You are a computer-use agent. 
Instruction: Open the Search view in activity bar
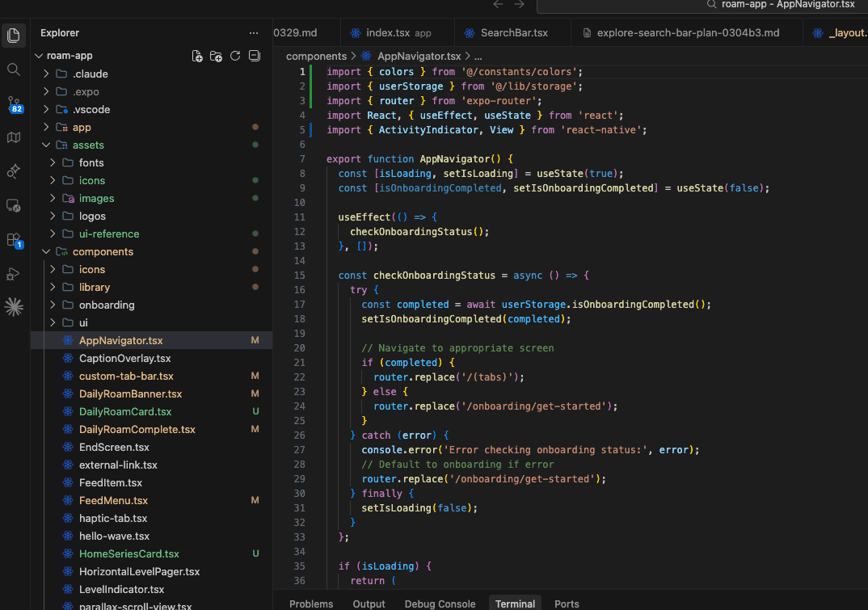coord(14,69)
